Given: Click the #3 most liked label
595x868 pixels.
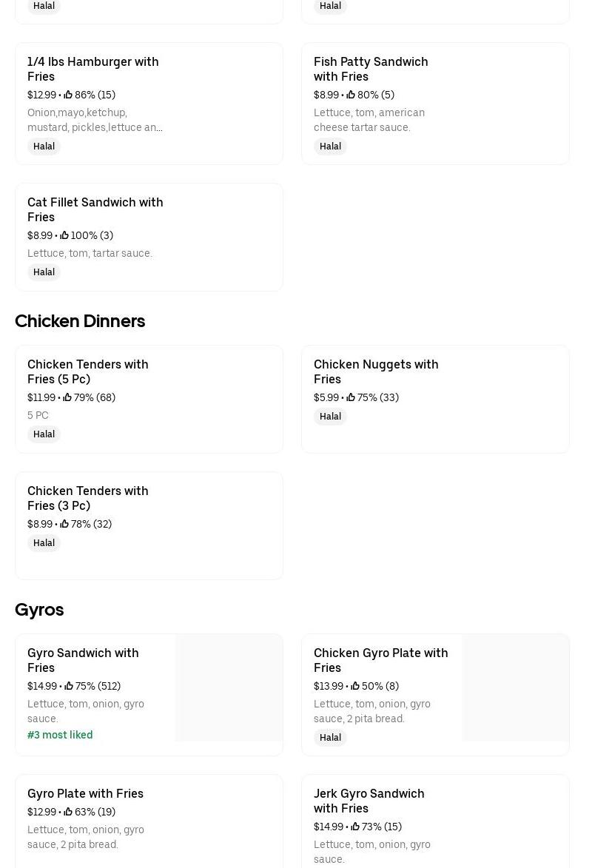Looking at the screenshot, I should pos(60,735).
